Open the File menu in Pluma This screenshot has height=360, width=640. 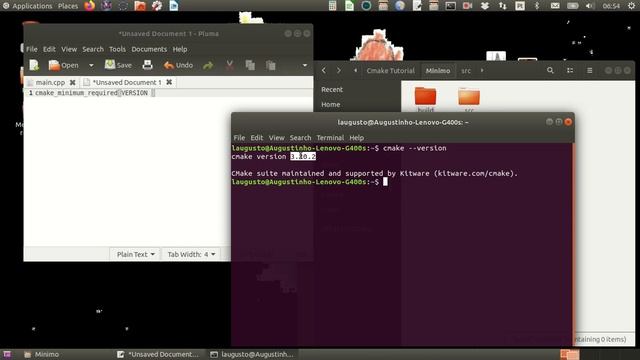coord(32,49)
